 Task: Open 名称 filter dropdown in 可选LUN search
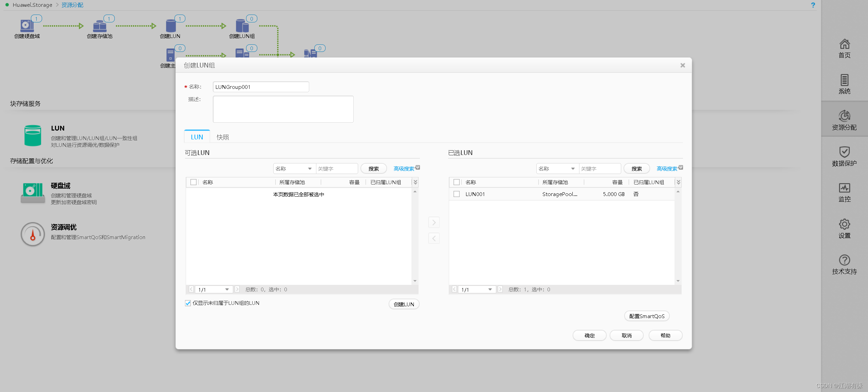tap(295, 169)
